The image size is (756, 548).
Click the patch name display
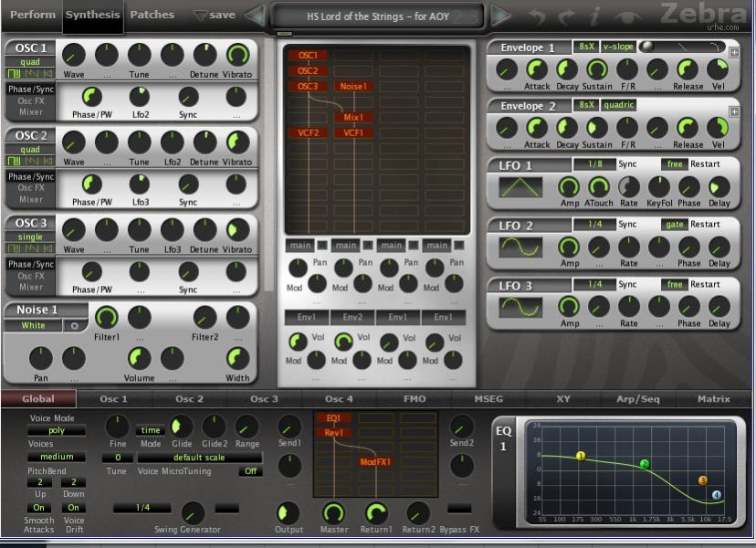[377, 16]
